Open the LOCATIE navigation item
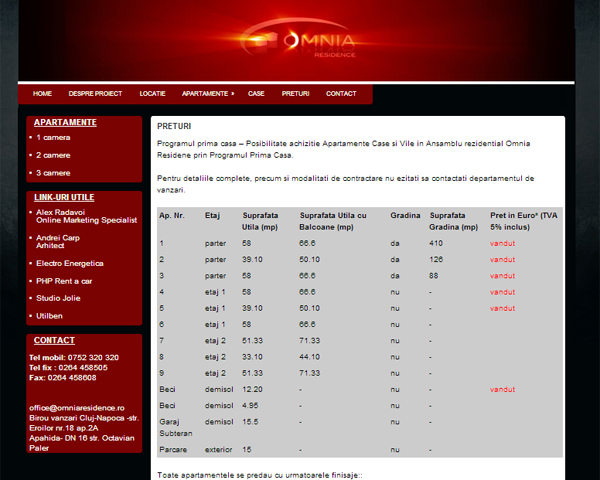Viewport: 600px width, 480px height. pos(153,94)
